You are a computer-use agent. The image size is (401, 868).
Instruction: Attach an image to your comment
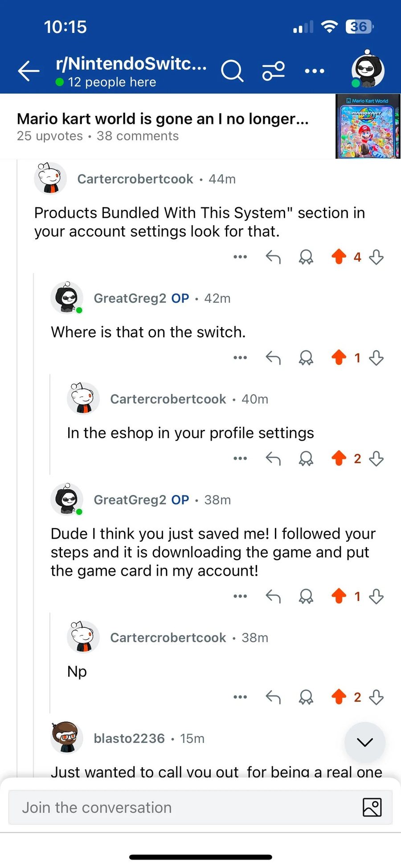point(372,807)
